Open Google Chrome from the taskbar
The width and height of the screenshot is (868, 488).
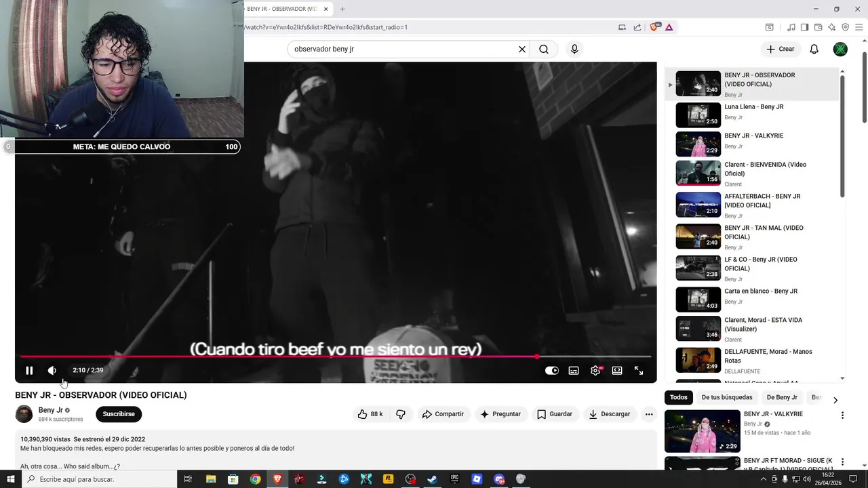point(255,479)
